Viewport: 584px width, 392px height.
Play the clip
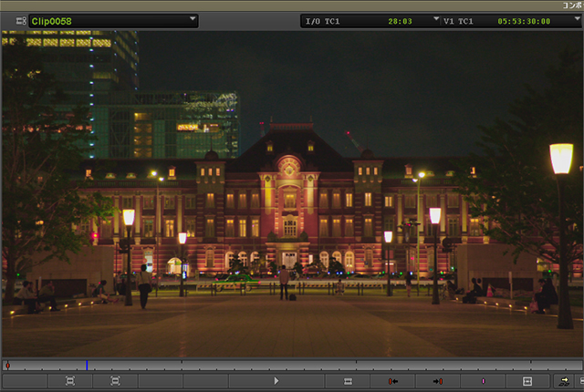[276, 381]
